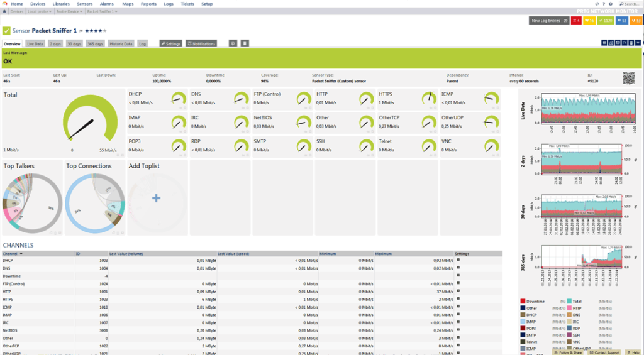644x355 pixels.
Task: Click the scan now icon in sensor toolbar
Action: (625, 43)
